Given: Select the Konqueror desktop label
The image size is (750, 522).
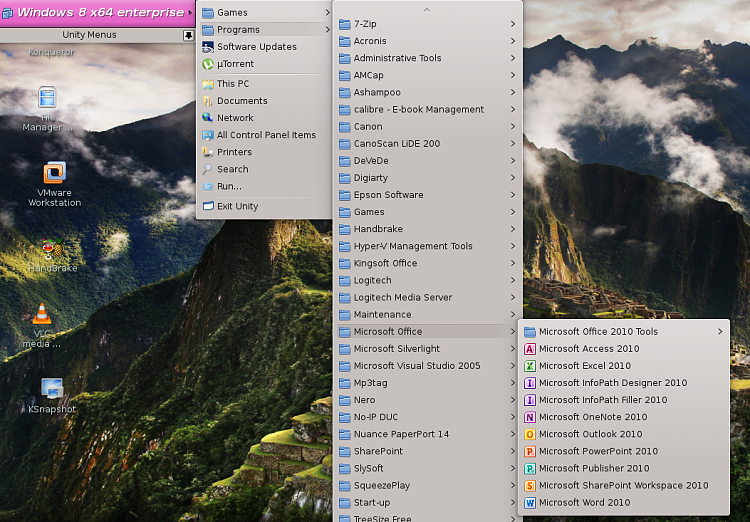Looking at the screenshot, I should [51, 52].
